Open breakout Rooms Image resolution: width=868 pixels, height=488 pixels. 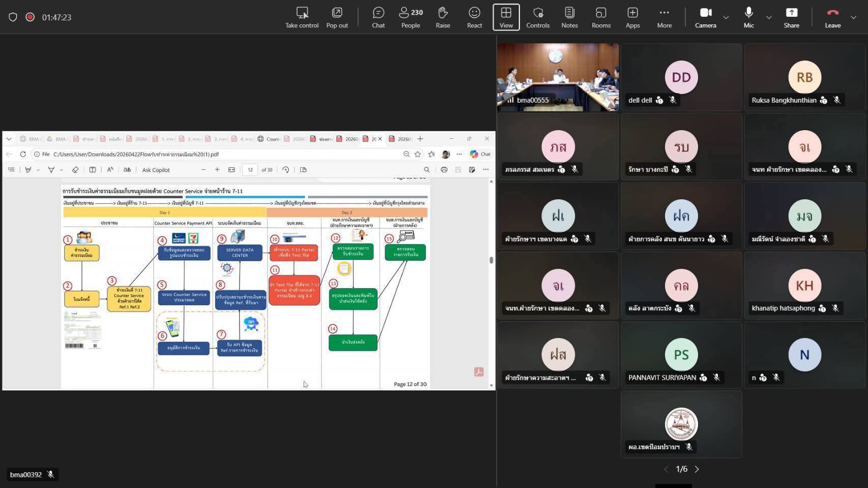(601, 17)
